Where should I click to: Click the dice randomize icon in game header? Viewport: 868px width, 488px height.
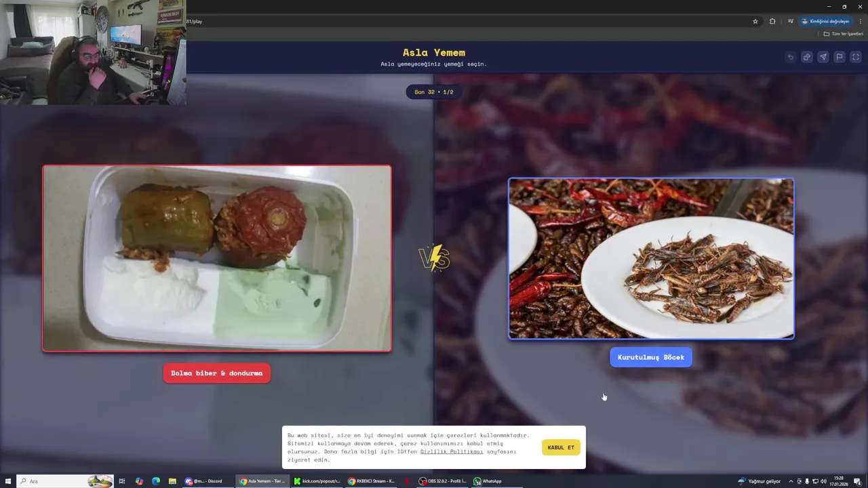tap(806, 57)
